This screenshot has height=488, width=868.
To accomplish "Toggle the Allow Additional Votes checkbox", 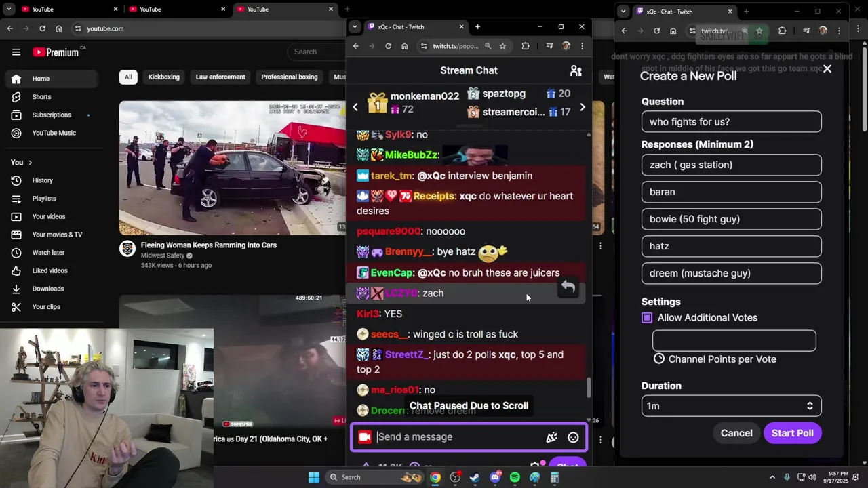I will click(x=647, y=317).
